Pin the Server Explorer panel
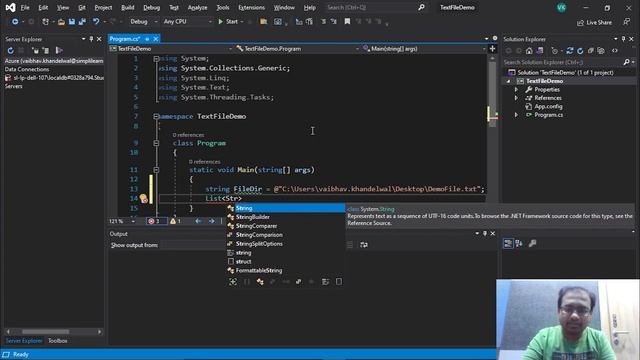 click(91, 39)
